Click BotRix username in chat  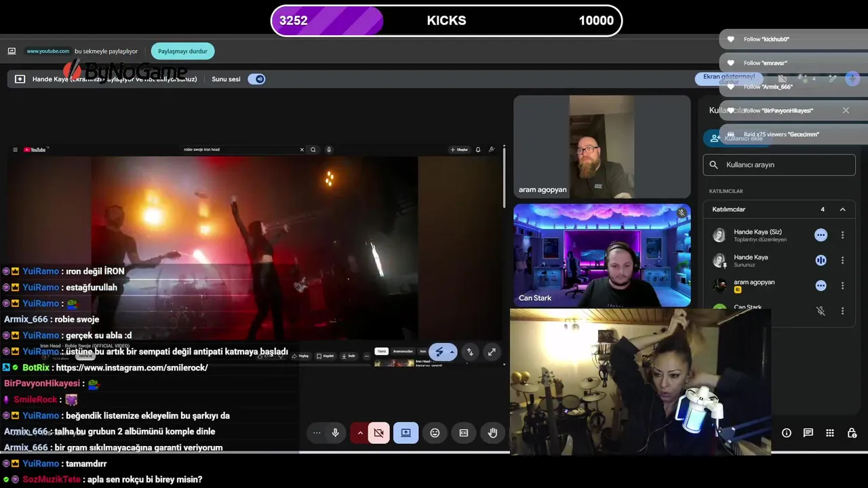pos(36,368)
